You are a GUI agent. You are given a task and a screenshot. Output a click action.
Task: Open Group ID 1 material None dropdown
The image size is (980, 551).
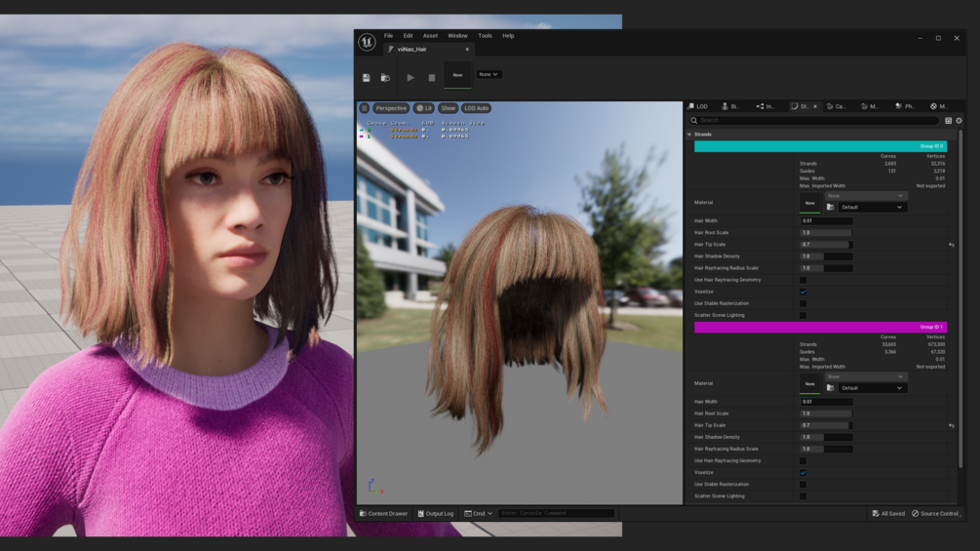click(x=865, y=376)
